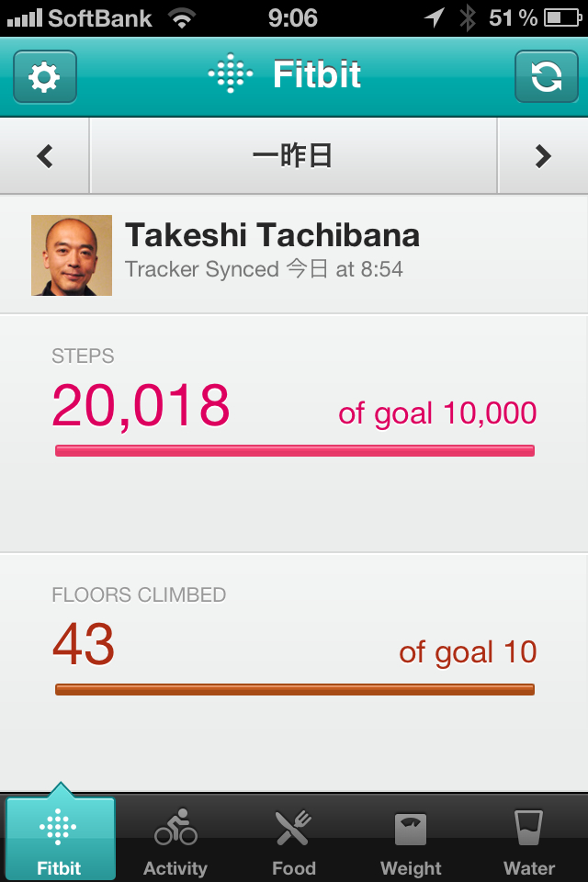Image resolution: width=588 pixels, height=882 pixels.
Task: Open settings with the gear icon
Action: coord(44,77)
